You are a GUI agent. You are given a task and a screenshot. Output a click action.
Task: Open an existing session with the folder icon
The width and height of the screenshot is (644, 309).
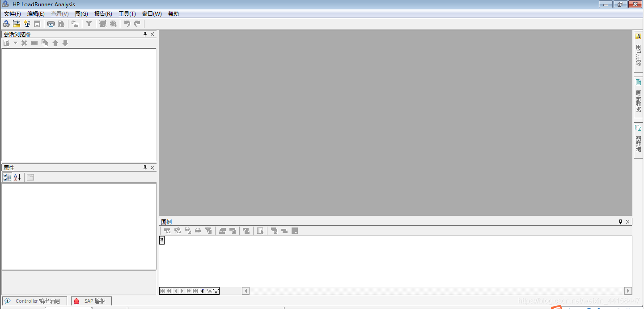pyautogui.click(x=17, y=24)
